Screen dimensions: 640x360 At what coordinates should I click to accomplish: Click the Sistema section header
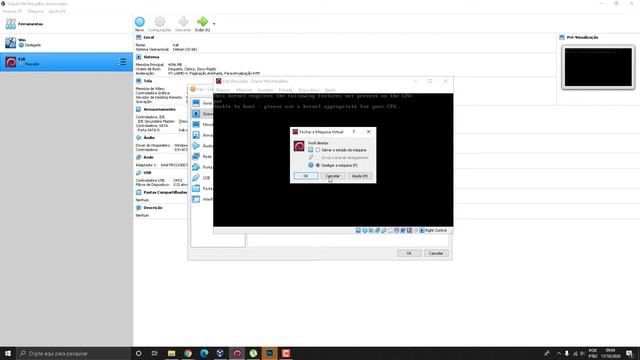[x=151, y=57]
